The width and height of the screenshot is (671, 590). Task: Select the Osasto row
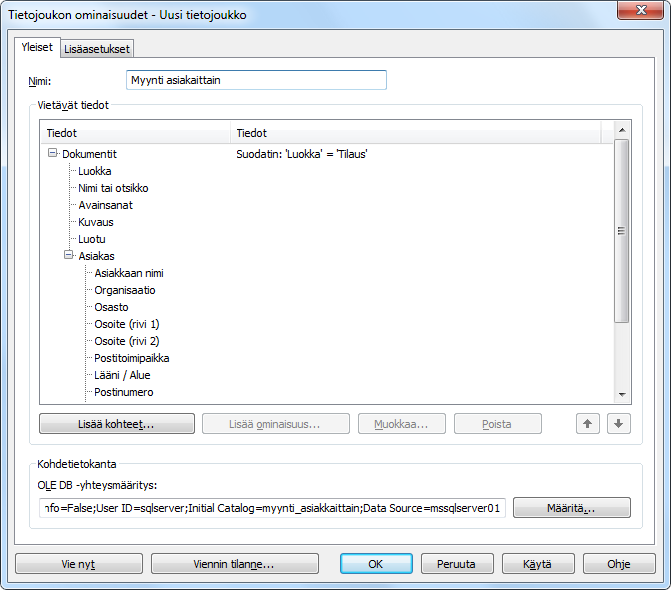[x=111, y=307]
